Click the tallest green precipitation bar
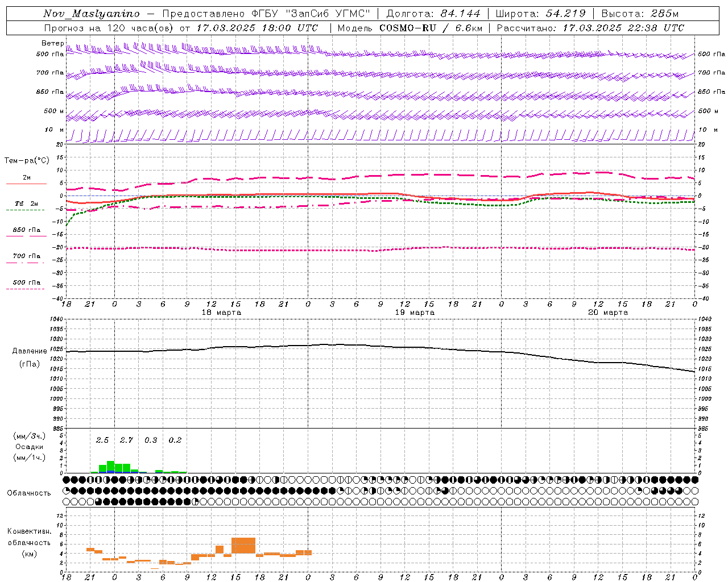728x582 pixels. click(111, 467)
